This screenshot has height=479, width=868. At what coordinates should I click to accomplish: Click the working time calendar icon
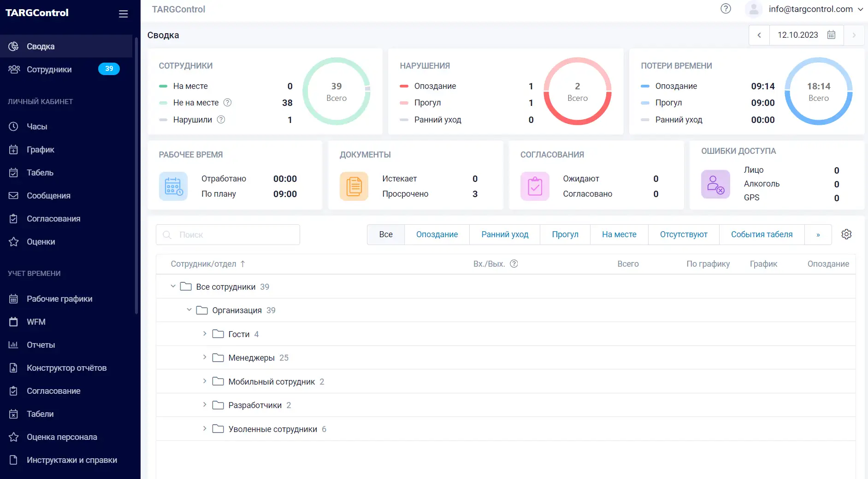pos(173,186)
